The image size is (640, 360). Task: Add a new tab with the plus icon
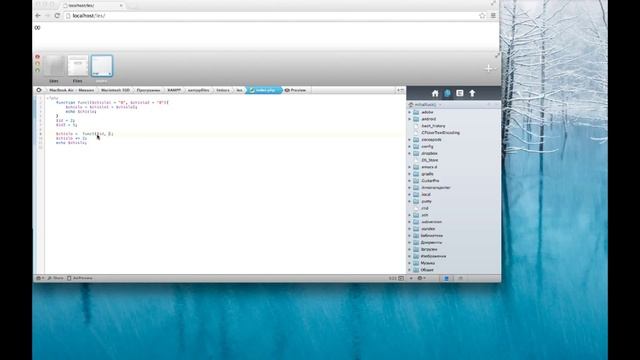pos(489,69)
